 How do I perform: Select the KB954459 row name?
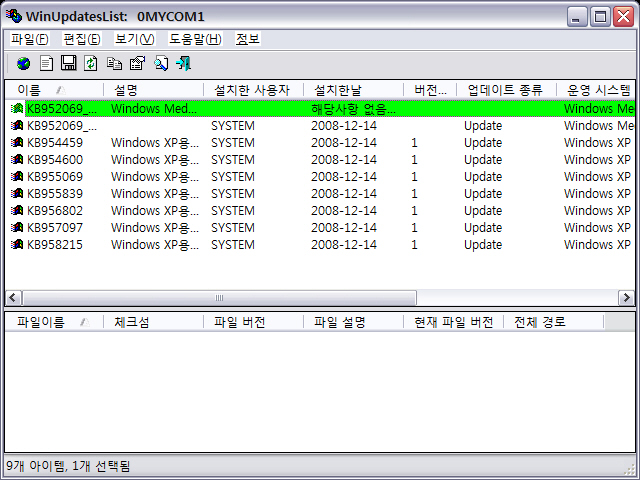pyautogui.click(x=55, y=142)
